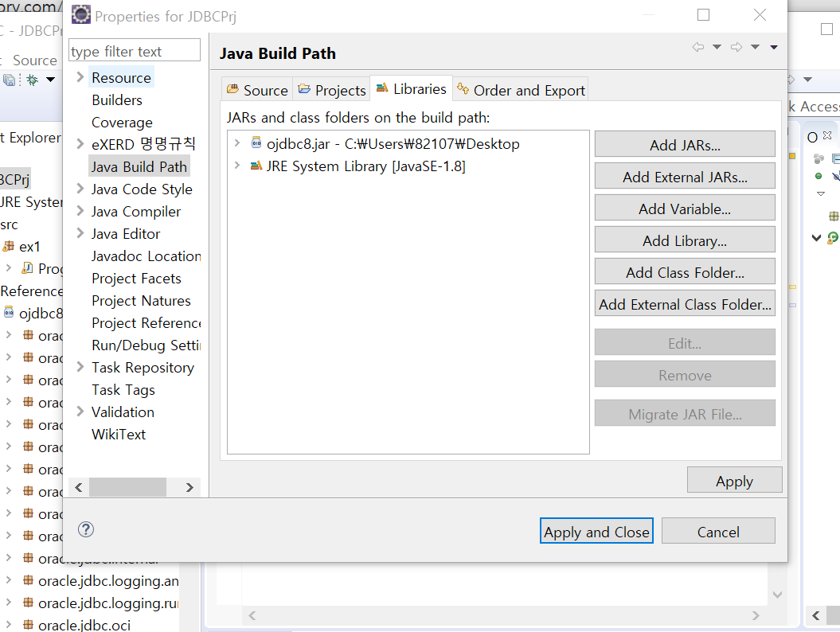Click Add External Class Folder... button
Screen dimensions: 840x632
(685, 304)
